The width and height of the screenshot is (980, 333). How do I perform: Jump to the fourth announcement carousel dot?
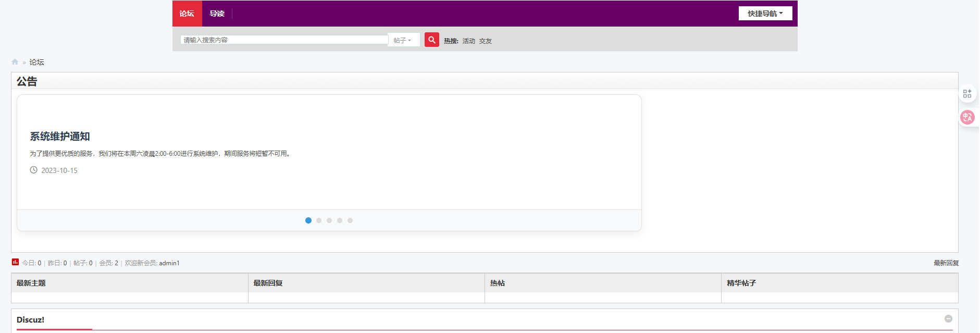[x=340, y=220]
